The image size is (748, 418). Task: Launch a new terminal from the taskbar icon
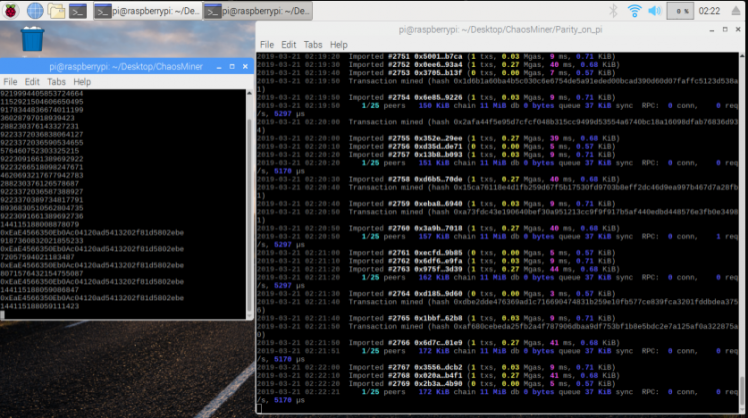tap(80, 11)
